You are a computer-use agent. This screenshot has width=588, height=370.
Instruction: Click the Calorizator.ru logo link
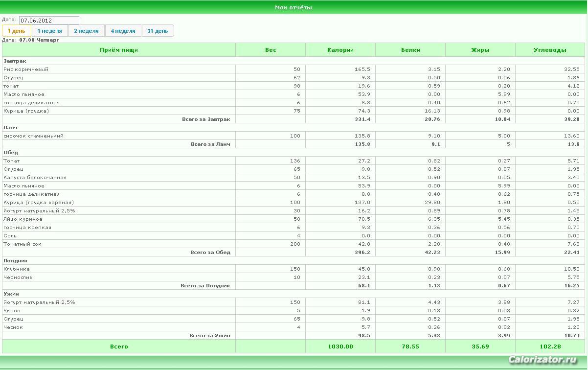point(543,360)
